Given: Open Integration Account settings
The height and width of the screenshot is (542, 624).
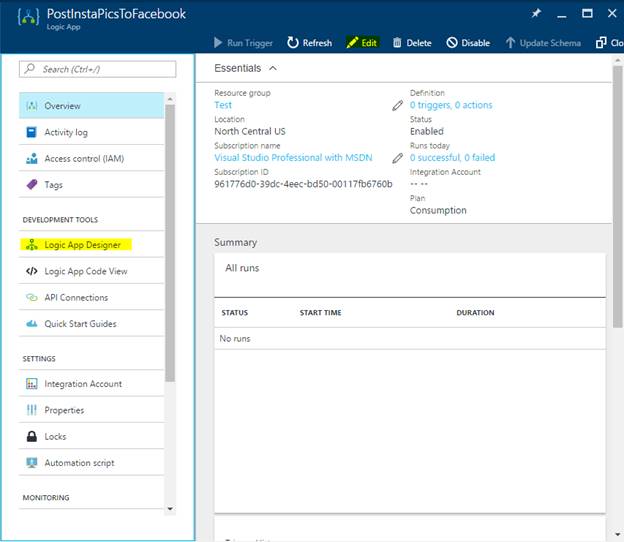Looking at the screenshot, I should (91, 384).
